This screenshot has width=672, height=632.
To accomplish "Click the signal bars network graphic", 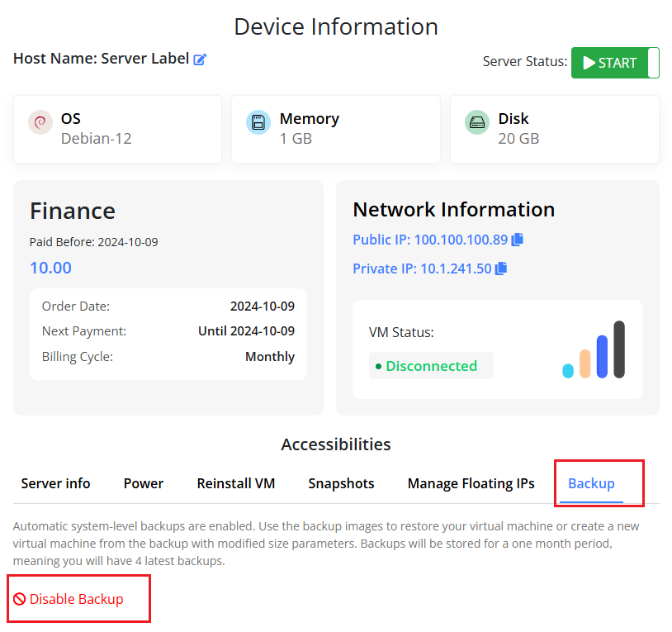I will click(x=594, y=350).
